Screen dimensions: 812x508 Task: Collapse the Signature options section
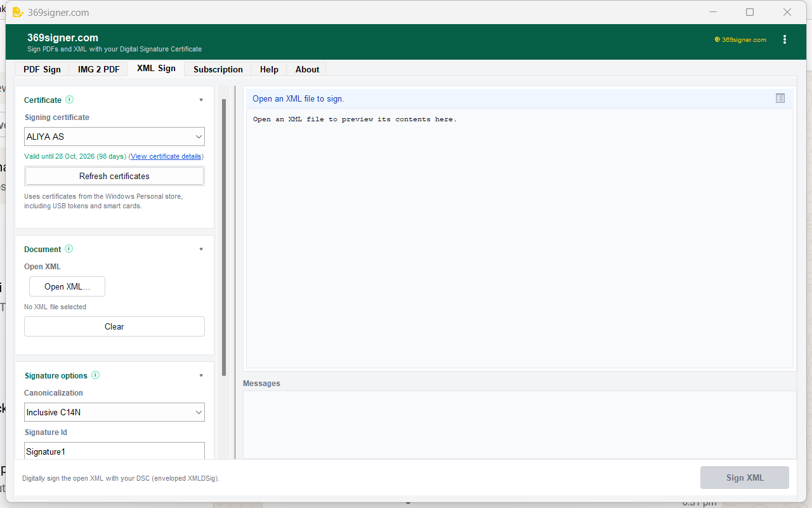201,376
